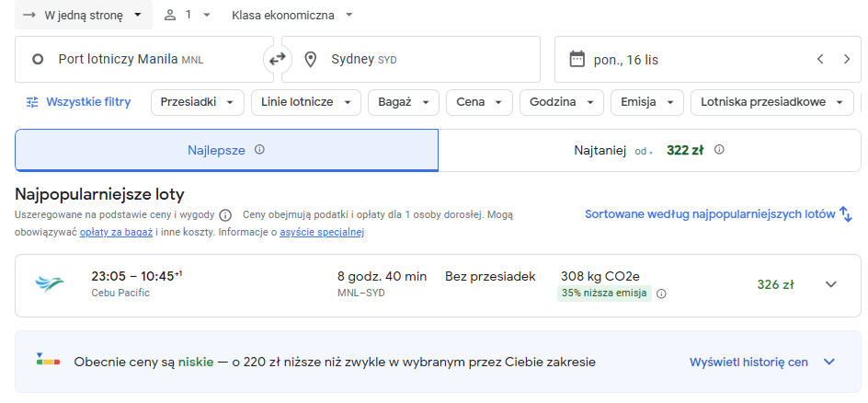This screenshot has width=868, height=403.
Task: Click the sort arrows icon
Action: click(846, 214)
